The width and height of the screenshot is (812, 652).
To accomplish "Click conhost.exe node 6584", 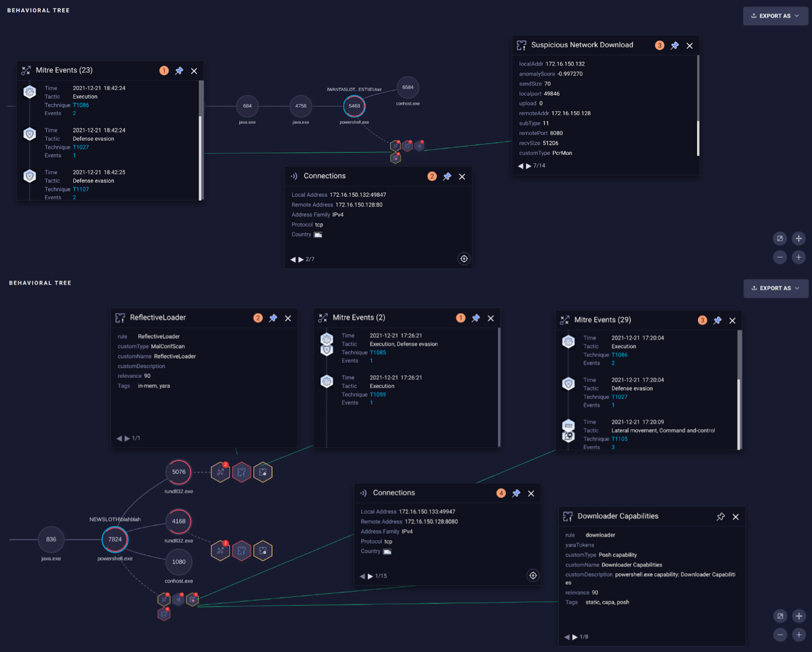I will [x=407, y=87].
